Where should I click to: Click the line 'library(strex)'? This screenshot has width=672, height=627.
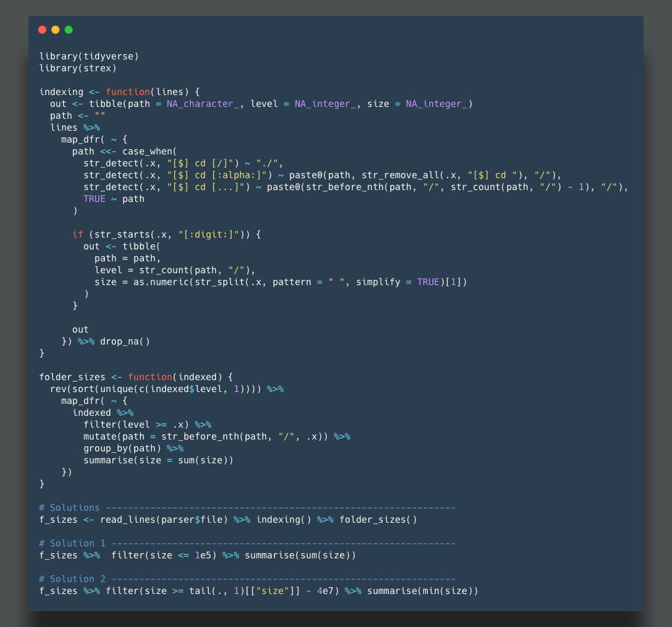(x=78, y=68)
